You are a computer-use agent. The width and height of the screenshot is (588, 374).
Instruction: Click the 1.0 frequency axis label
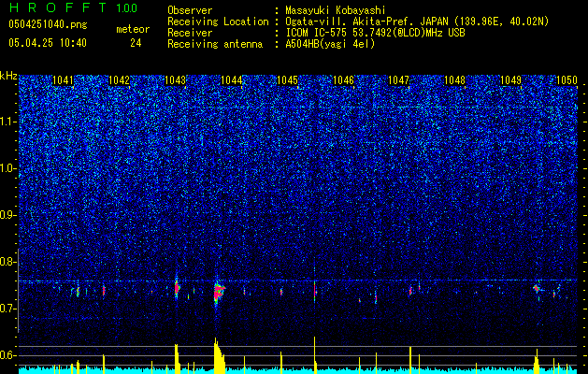pyautogui.click(x=8, y=168)
